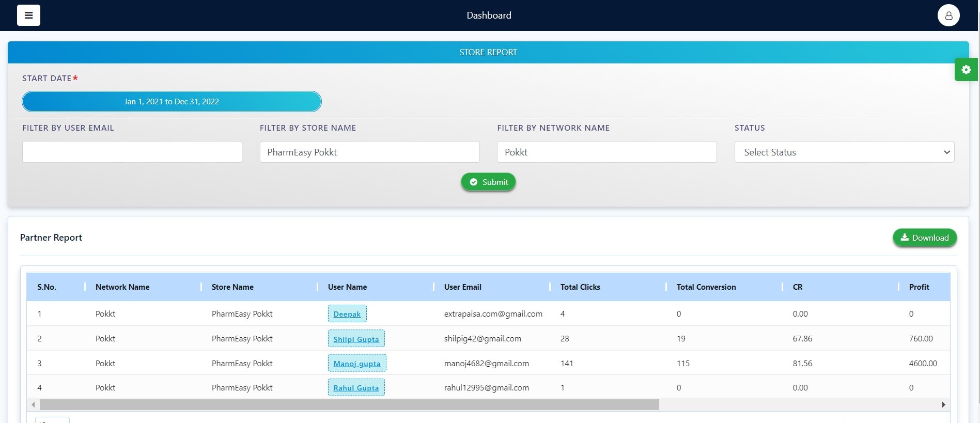Open the date range picker

point(172,101)
